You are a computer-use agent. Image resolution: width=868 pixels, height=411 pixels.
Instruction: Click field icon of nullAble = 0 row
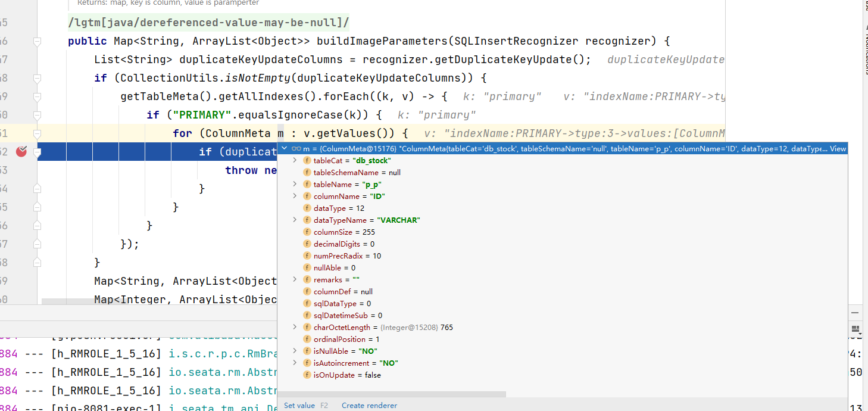307,268
